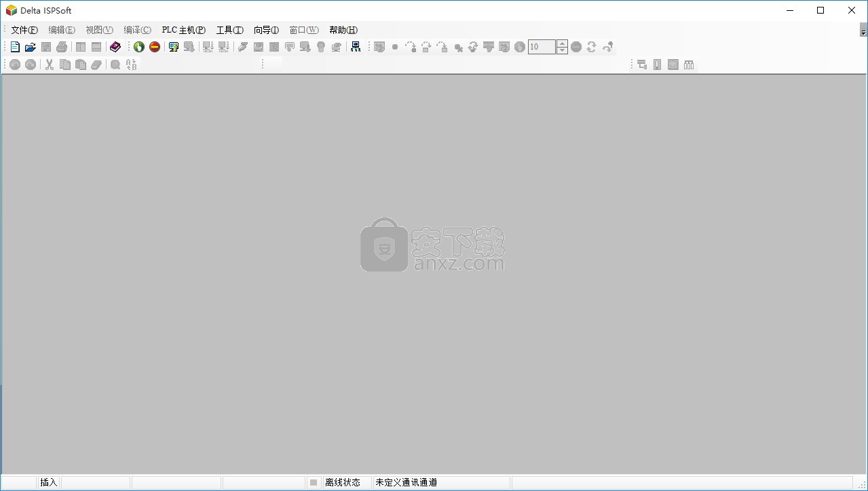
Task: Click the copy icon next to scissors
Action: [65, 65]
